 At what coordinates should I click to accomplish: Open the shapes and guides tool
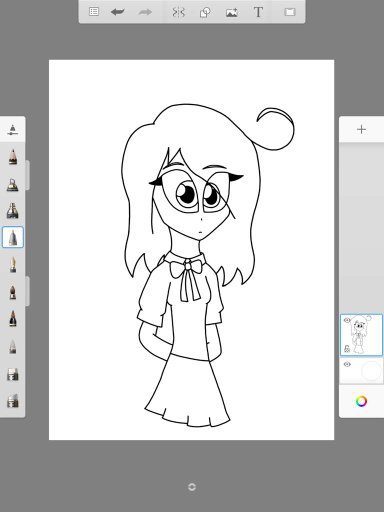[205, 13]
